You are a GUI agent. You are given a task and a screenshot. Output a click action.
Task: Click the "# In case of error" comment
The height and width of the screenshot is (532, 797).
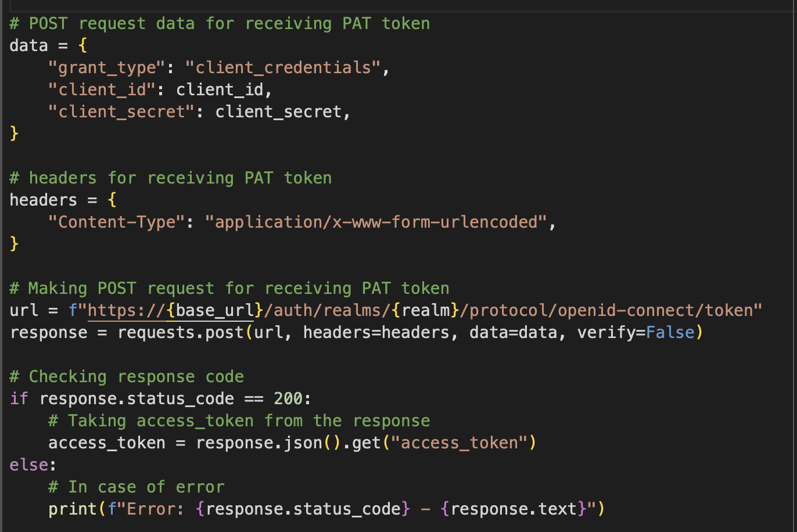tap(136, 487)
